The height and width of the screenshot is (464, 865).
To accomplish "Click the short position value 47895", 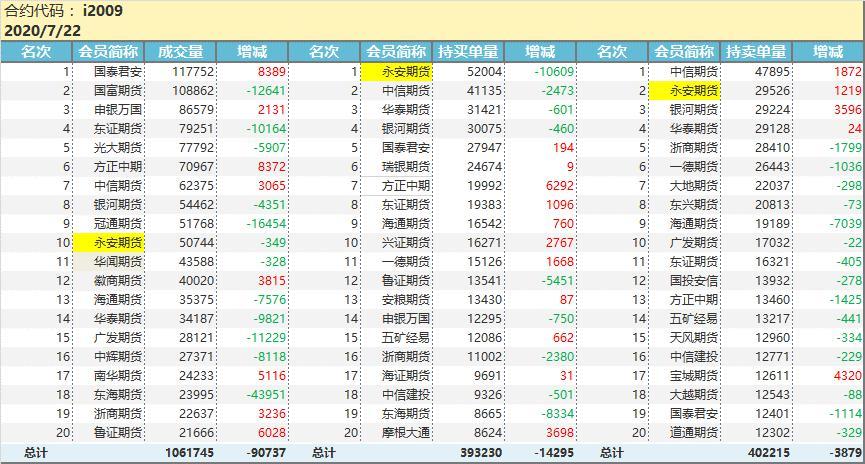I will pos(772,72).
